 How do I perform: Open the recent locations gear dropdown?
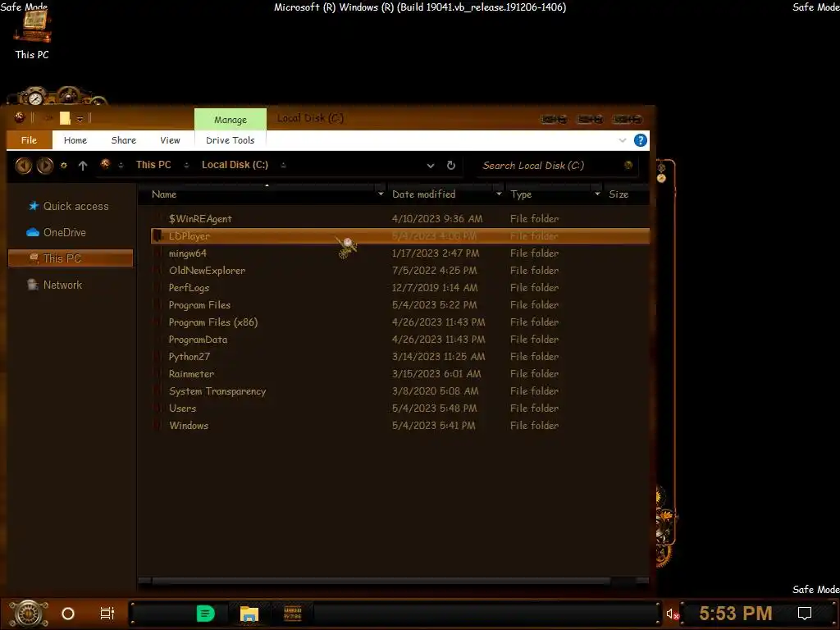(x=64, y=166)
